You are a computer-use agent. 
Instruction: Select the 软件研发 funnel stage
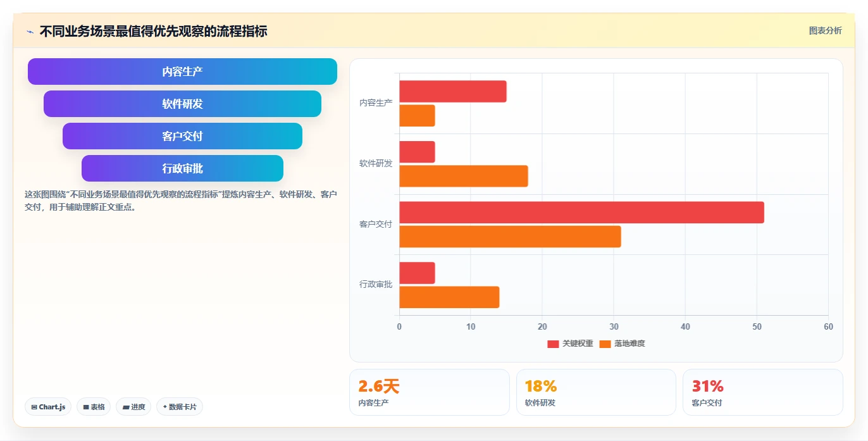coord(182,104)
